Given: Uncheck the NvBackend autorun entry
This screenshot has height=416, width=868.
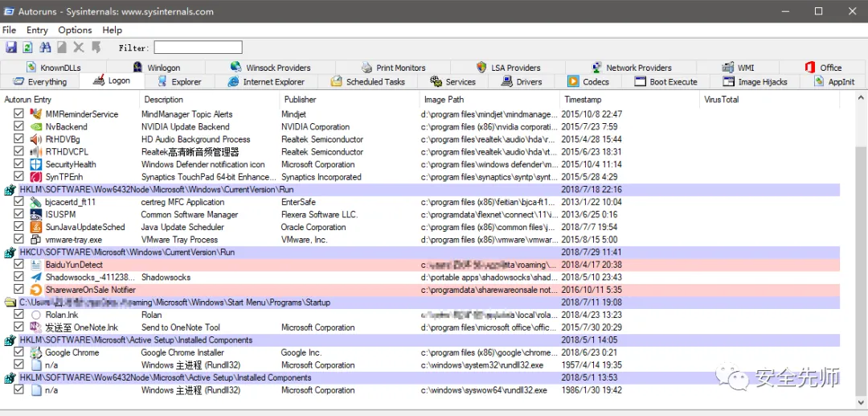Looking at the screenshot, I should coord(18,127).
